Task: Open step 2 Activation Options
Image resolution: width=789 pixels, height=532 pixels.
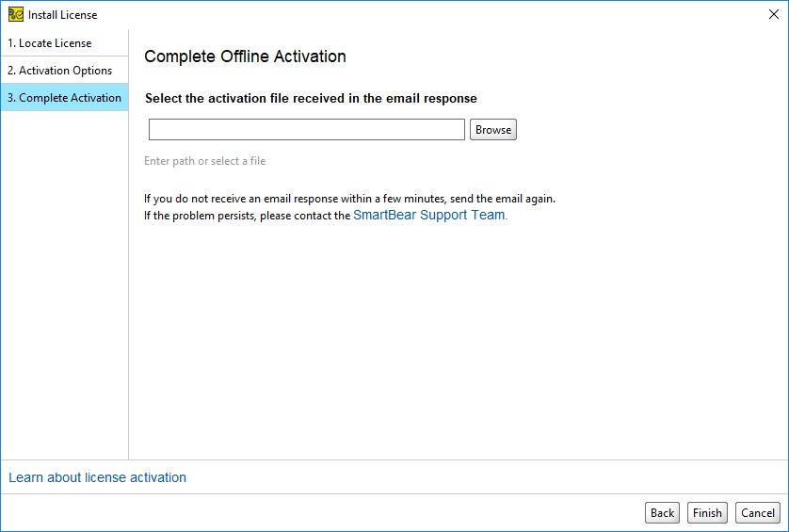Action: pyautogui.click(x=64, y=70)
